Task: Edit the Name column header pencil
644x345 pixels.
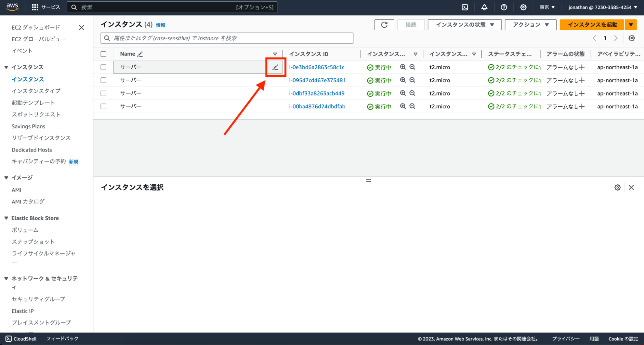Action: (x=140, y=54)
